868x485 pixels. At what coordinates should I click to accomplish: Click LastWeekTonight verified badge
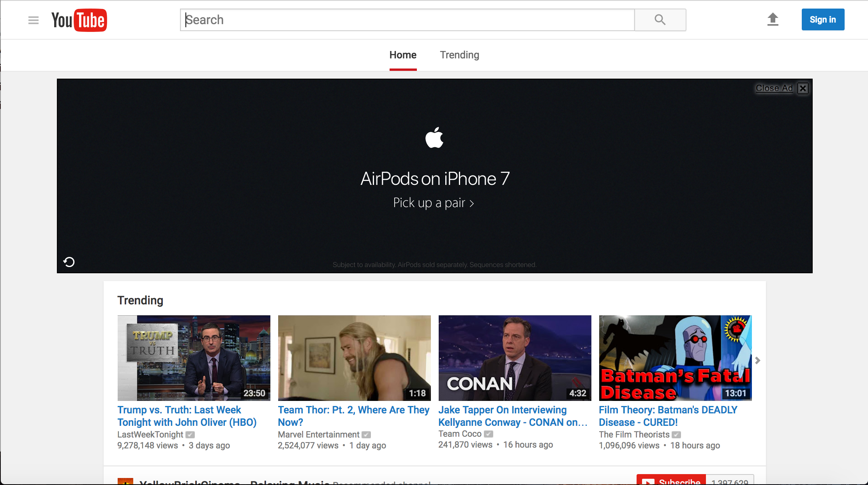[190, 435]
